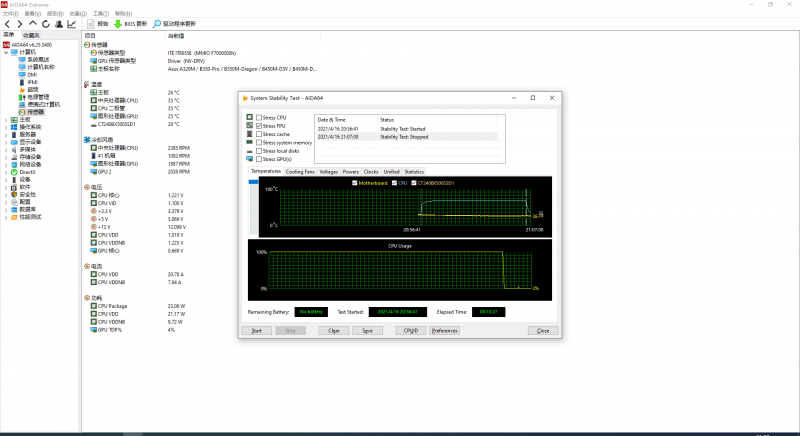Open the 工具(T) menu
This screenshot has height=436, width=800.
tap(101, 14)
